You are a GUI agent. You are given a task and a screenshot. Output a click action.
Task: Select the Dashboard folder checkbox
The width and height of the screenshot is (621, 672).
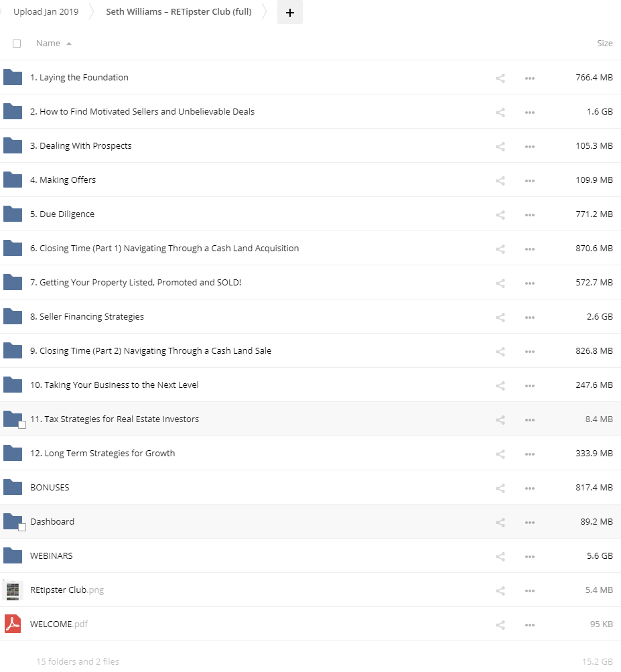22,527
